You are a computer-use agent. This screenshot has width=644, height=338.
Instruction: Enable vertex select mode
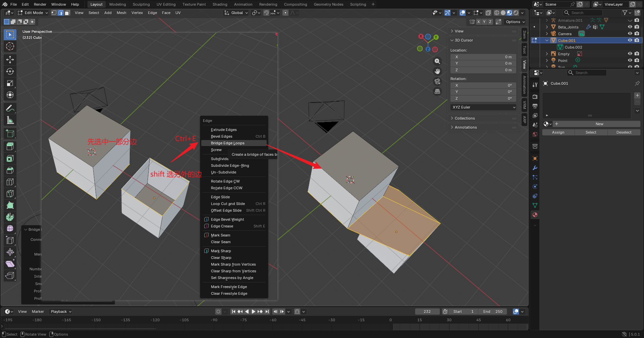coord(54,13)
